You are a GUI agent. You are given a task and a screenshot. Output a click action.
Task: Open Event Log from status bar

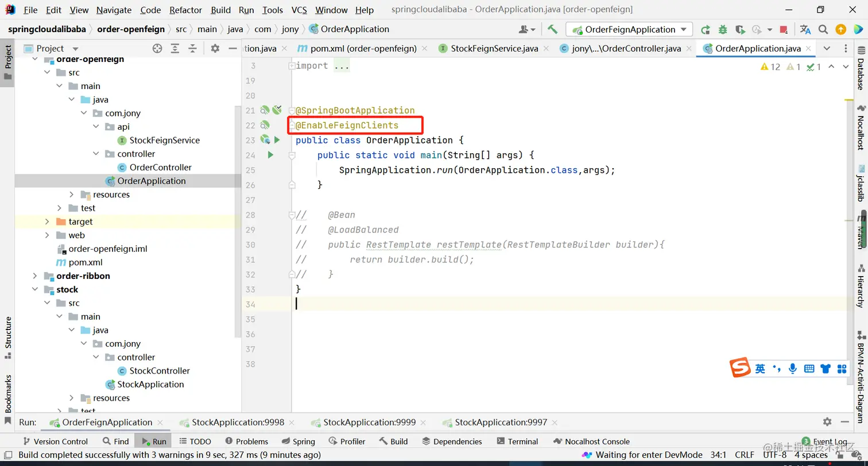coord(824,441)
